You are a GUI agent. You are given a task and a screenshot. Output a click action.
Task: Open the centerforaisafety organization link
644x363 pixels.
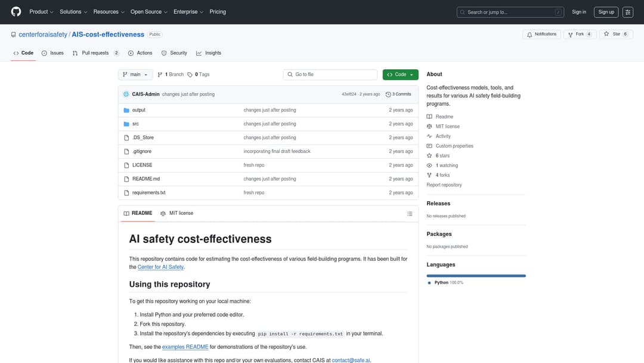(43, 35)
